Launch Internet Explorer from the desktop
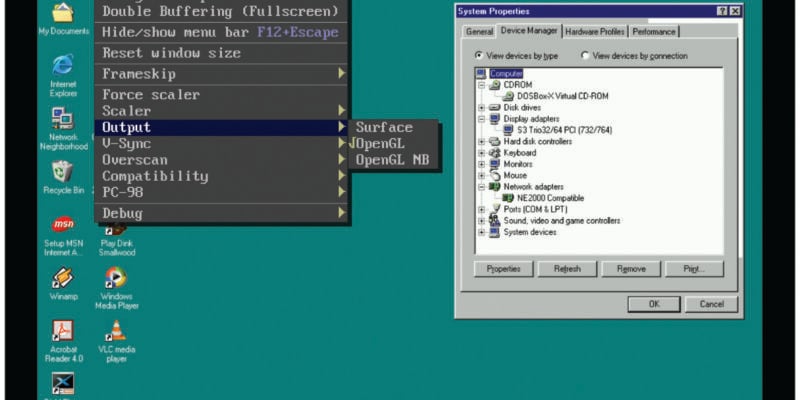The image size is (800, 400). [63, 65]
